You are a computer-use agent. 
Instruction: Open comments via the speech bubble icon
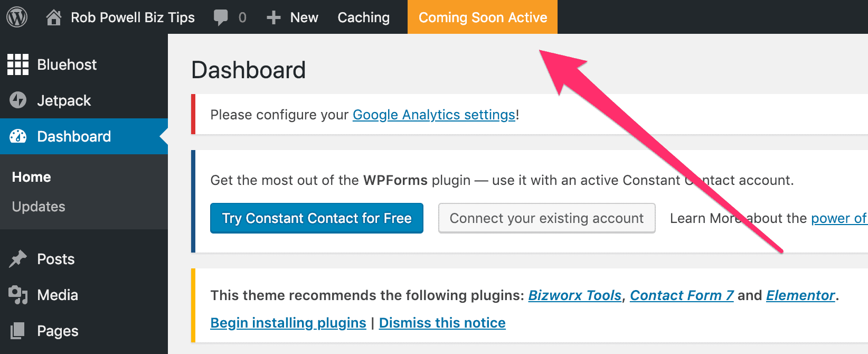pos(220,16)
